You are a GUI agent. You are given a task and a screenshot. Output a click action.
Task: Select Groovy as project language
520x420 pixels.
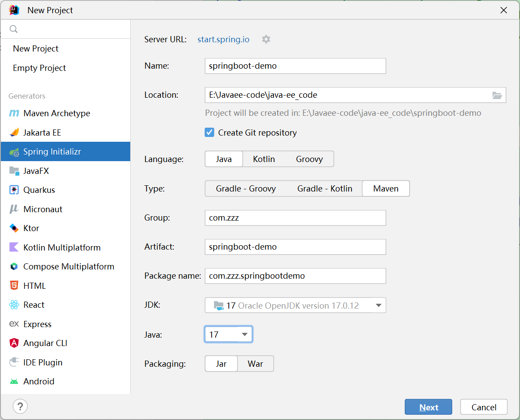(x=309, y=159)
